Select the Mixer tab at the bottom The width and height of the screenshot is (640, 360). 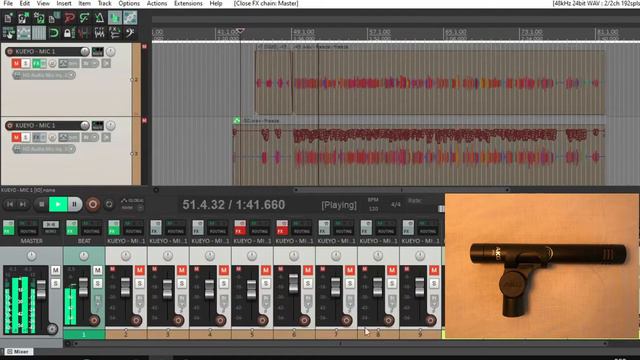point(18,351)
